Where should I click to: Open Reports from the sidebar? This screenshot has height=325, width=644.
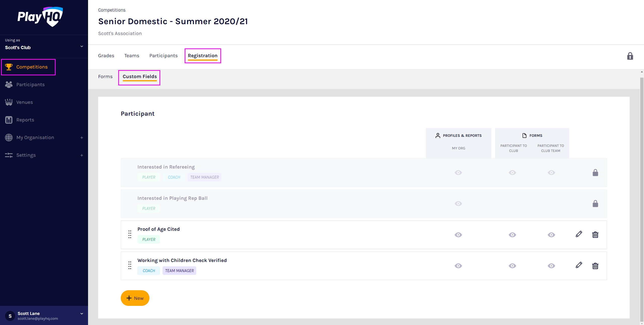coord(25,120)
